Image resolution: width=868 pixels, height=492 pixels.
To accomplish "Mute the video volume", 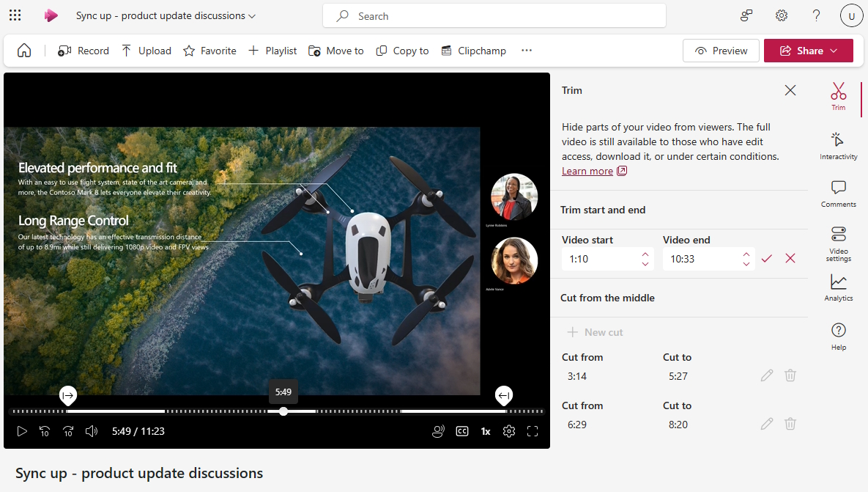I will (92, 431).
